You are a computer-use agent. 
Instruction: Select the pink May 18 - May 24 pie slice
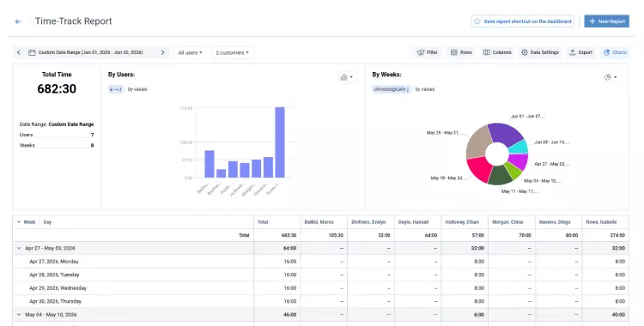(x=479, y=169)
